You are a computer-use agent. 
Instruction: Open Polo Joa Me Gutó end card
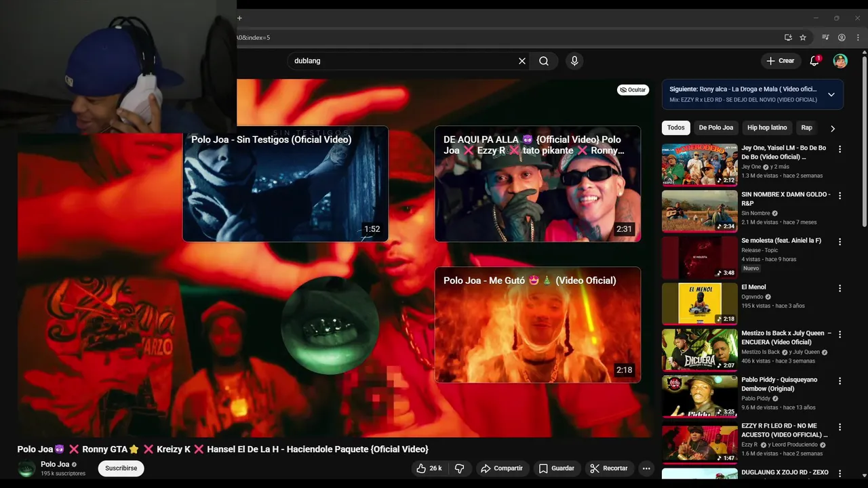click(x=538, y=325)
